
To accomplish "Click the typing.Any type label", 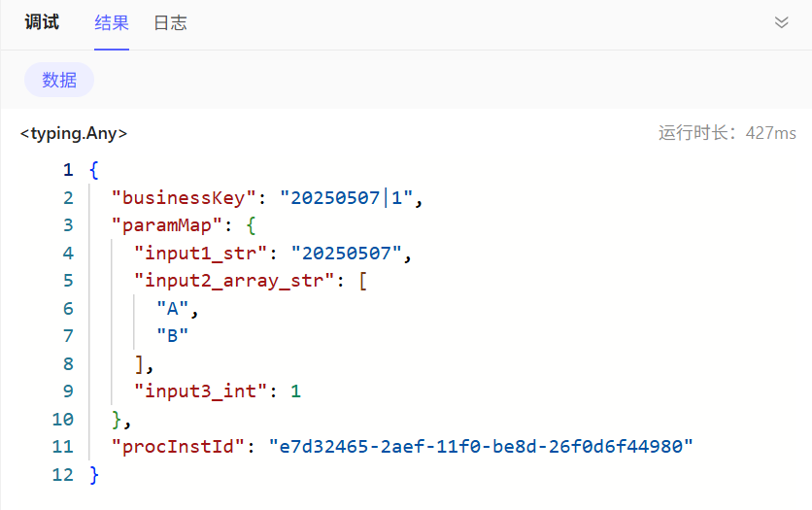I will tap(74, 134).
